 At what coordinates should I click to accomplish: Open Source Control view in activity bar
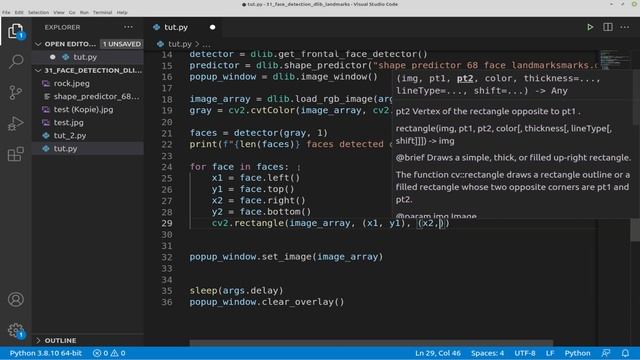click(16, 93)
